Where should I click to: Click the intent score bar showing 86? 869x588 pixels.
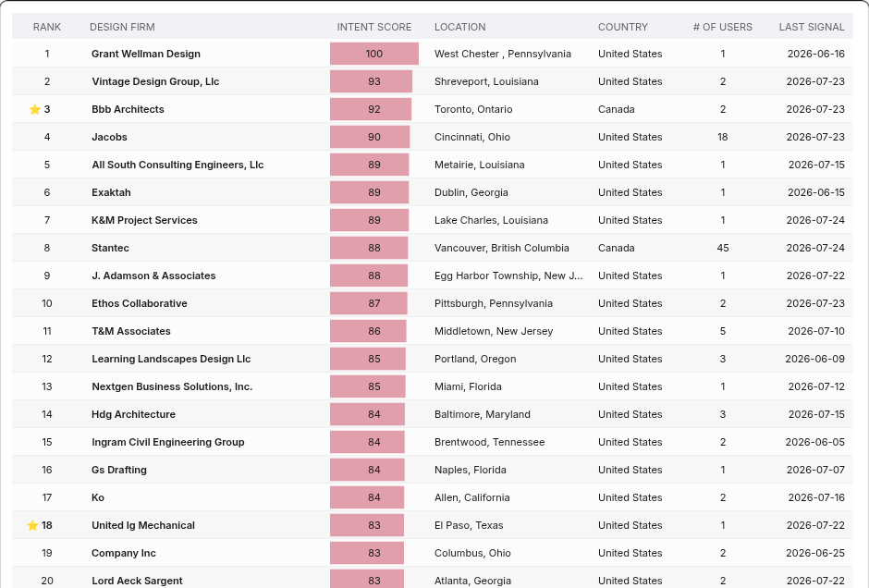368,331
